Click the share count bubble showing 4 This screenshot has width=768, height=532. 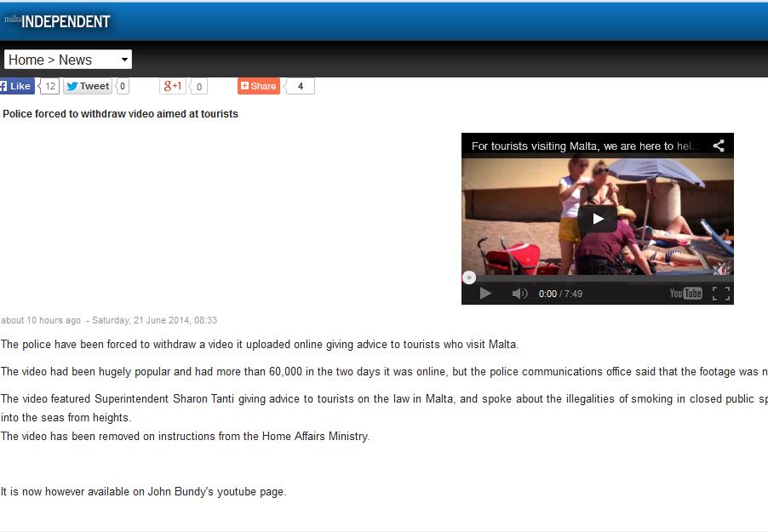point(301,86)
